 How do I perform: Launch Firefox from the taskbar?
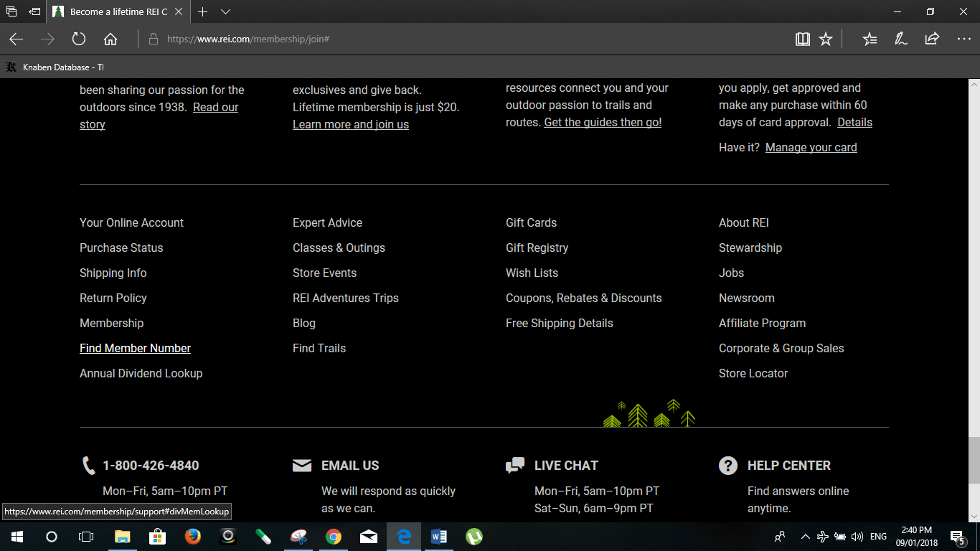click(x=192, y=537)
